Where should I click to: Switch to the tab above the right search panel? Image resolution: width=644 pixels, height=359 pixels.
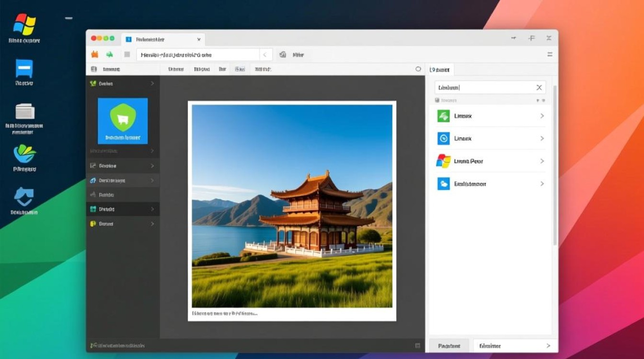coord(440,69)
